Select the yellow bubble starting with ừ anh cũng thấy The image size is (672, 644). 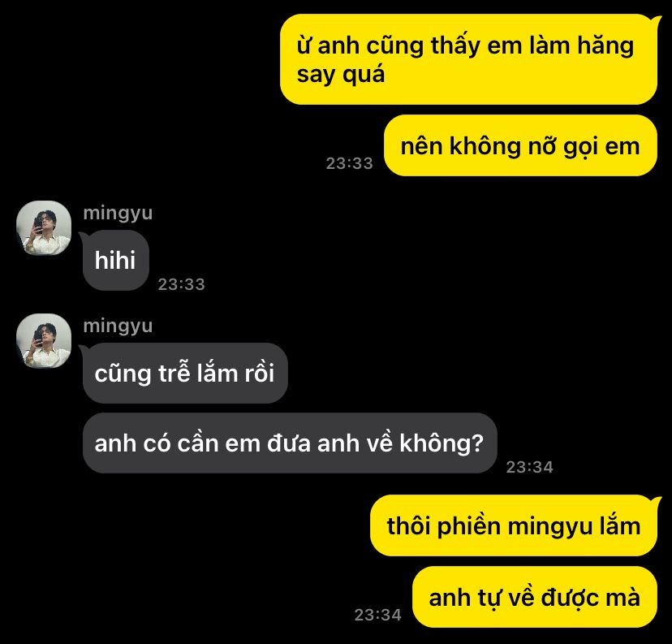[x=468, y=59]
